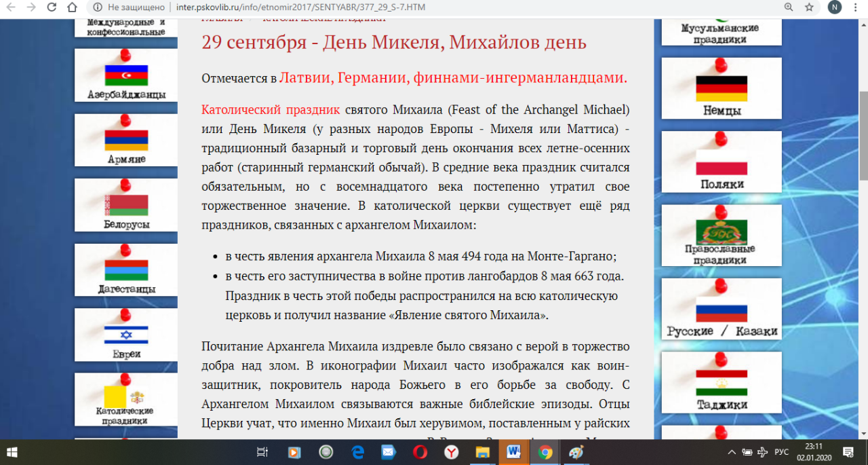Switch the РУС input language
868x465 pixels.
pos(781,452)
